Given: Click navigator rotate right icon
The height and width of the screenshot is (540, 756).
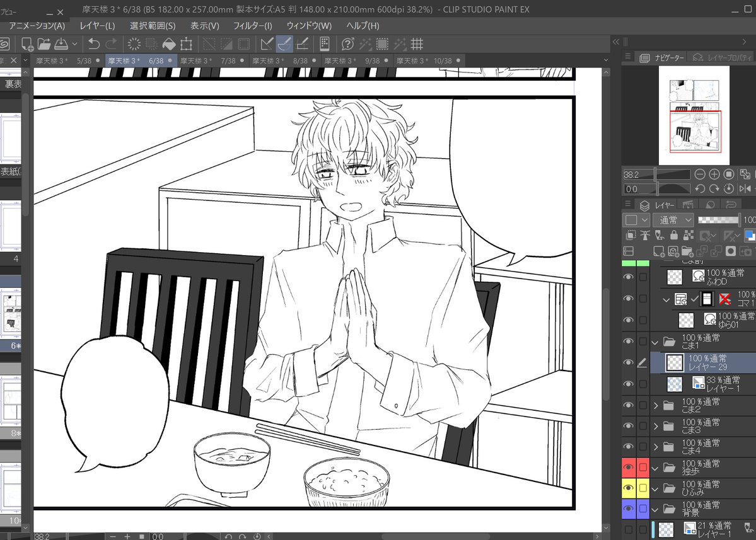Looking at the screenshot, I should click(714, 189).
